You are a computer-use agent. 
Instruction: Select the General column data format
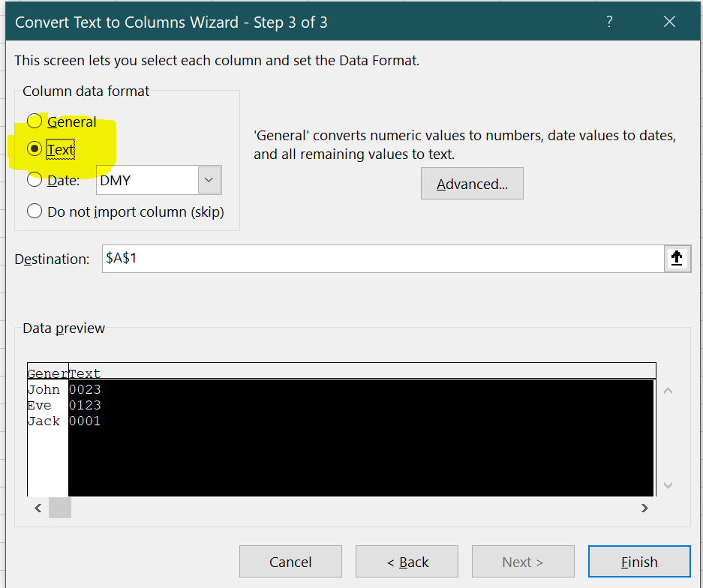click(x=35, y=121)
